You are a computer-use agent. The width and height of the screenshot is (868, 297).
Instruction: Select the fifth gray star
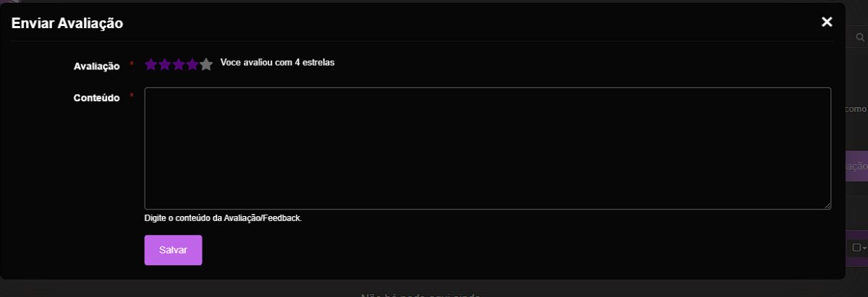click(206, 64)
